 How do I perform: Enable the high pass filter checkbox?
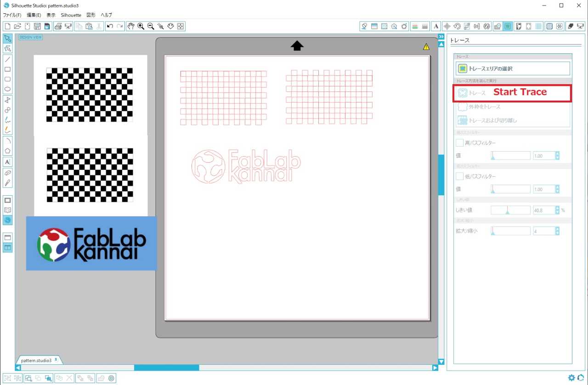click(x=459, y=143)
